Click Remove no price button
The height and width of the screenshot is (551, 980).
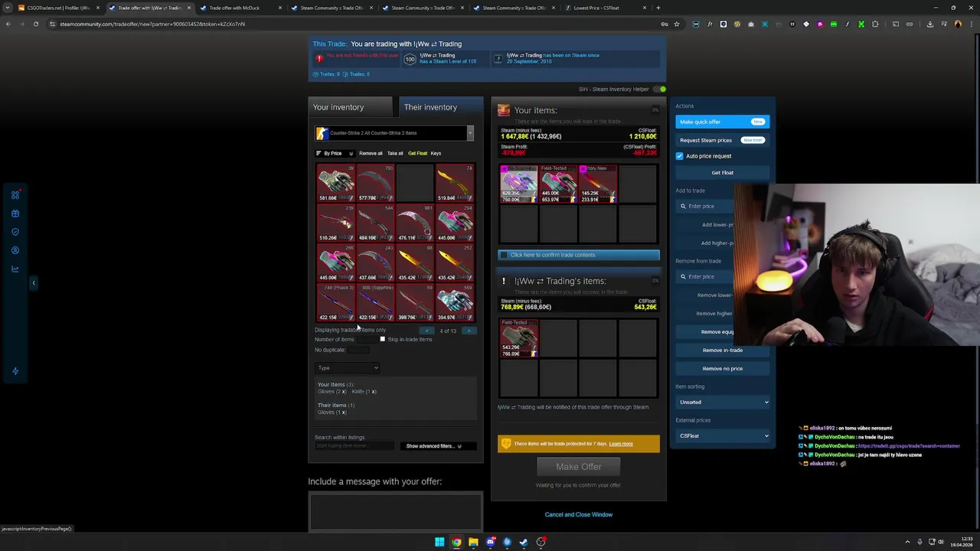pyautogui.click(x=722, y=368)
